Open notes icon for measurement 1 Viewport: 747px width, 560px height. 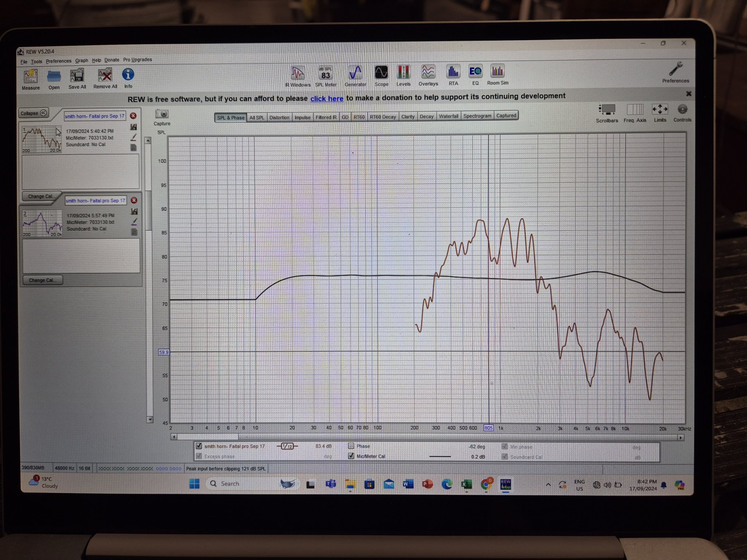pyautogui.click(x=133, y=147)
